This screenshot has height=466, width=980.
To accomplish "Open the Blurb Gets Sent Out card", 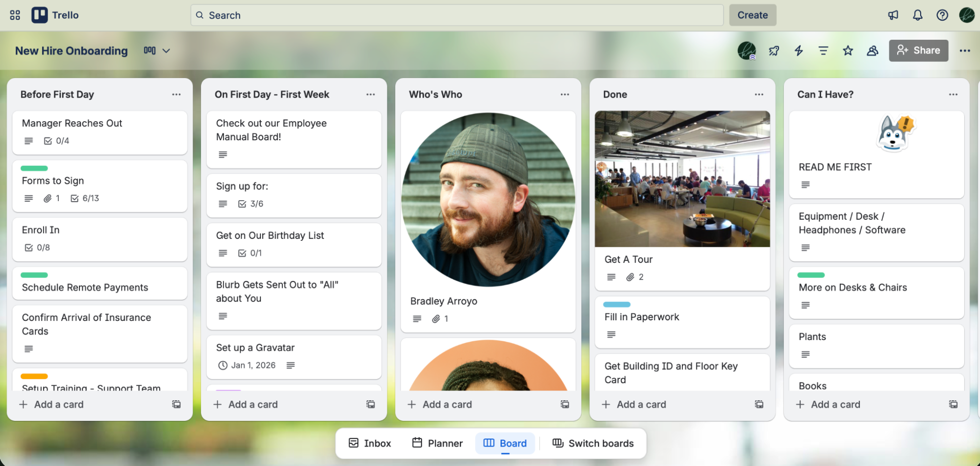I will tap(294, 301).
